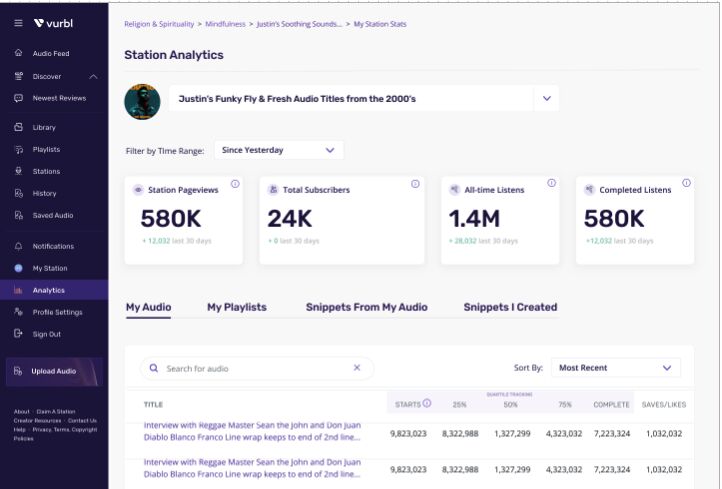Click the Upload Audio button
The width and height of the screenshot is (722, 489).
tap(54, 371)
